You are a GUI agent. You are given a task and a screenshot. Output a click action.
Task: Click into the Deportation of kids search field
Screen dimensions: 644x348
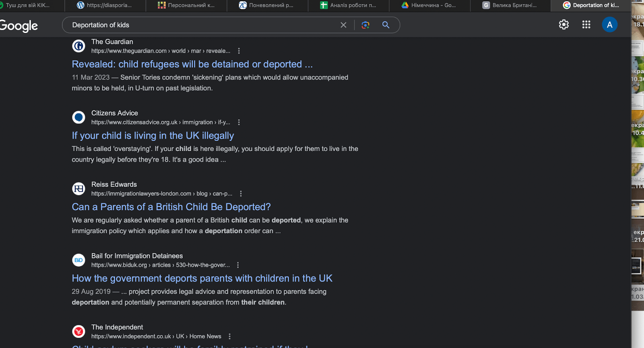click(201, 25)
